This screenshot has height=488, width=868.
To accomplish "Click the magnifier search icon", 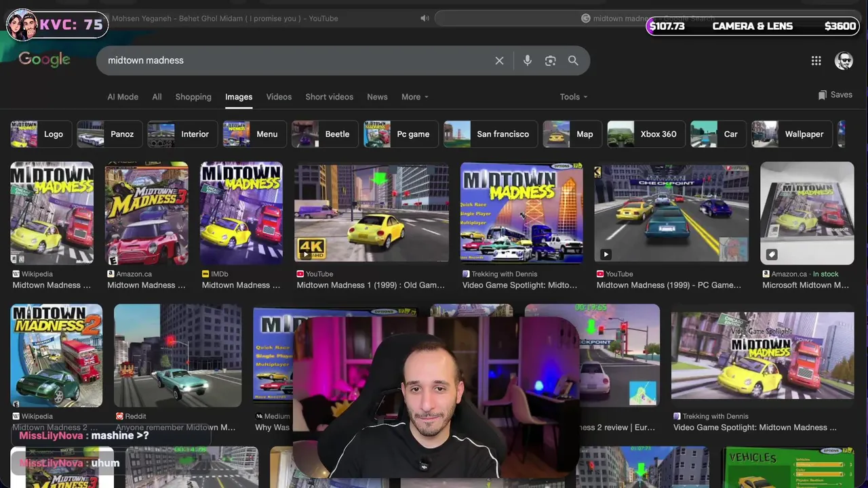I will pyautogui.click(x=573, y=60).
